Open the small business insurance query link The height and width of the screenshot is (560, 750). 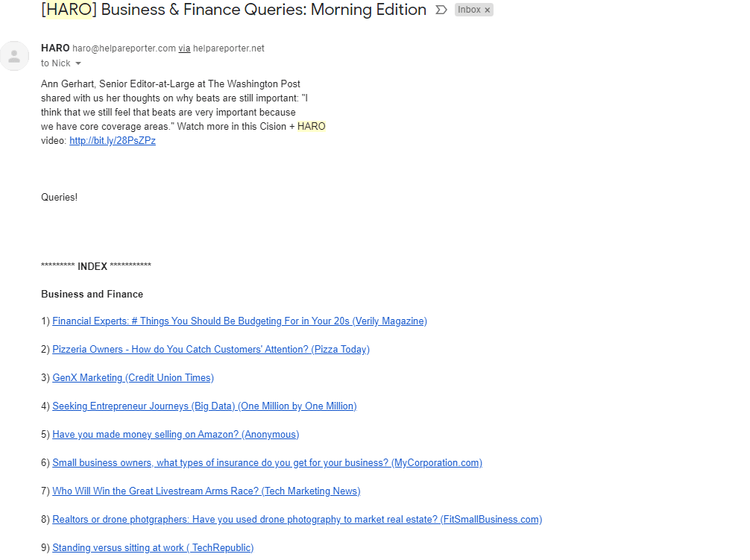point(268,462)
